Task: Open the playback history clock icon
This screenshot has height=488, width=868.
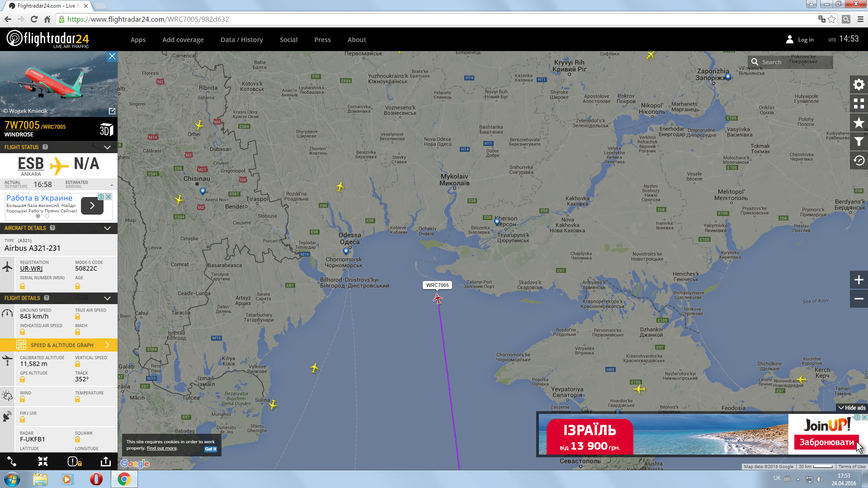Action: point(859,160)
